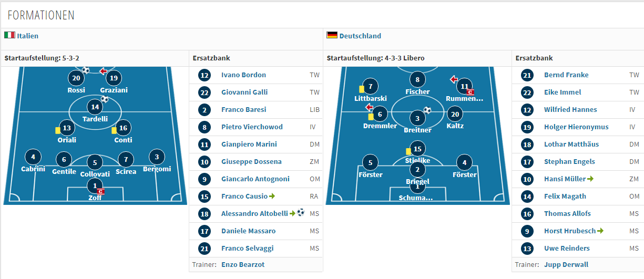Click Kaltz's number 20 jersey circle
The height and width of the screenshot is (279, 644).
[x=455, y=113]
